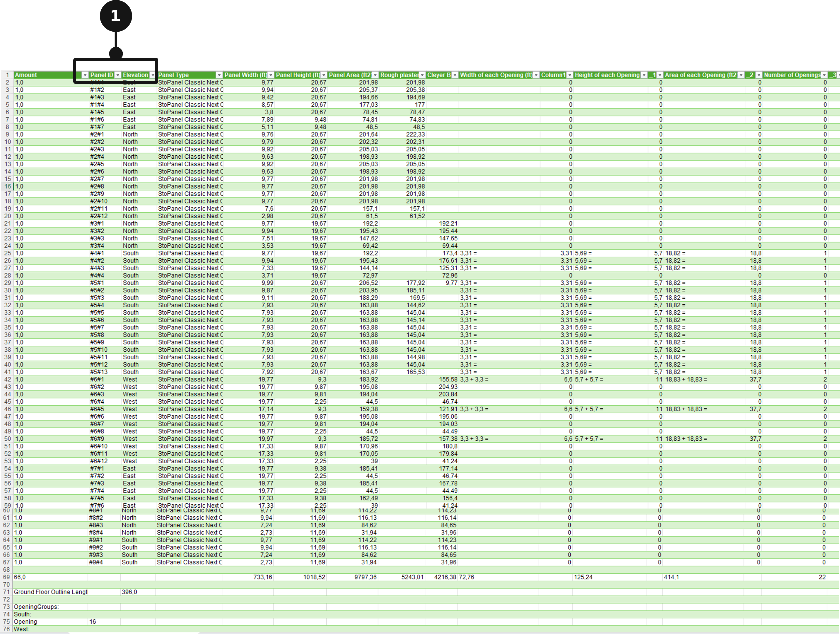This screenshot has height=634, width=840.
Task: Open the Column1 filter dropdown
Action: (x=570, y=75)
